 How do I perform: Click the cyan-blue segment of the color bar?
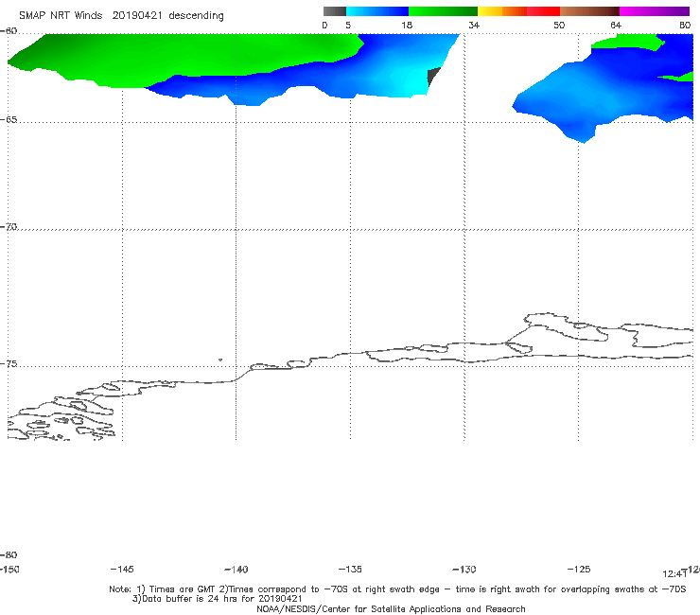(377, 11)
